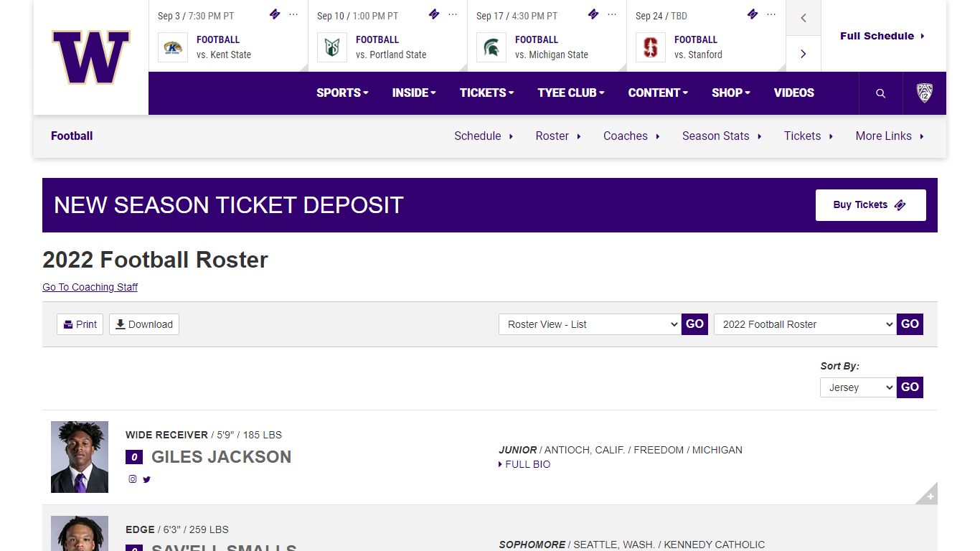Open the SHOP menu
980x551 pixels.
730,93
